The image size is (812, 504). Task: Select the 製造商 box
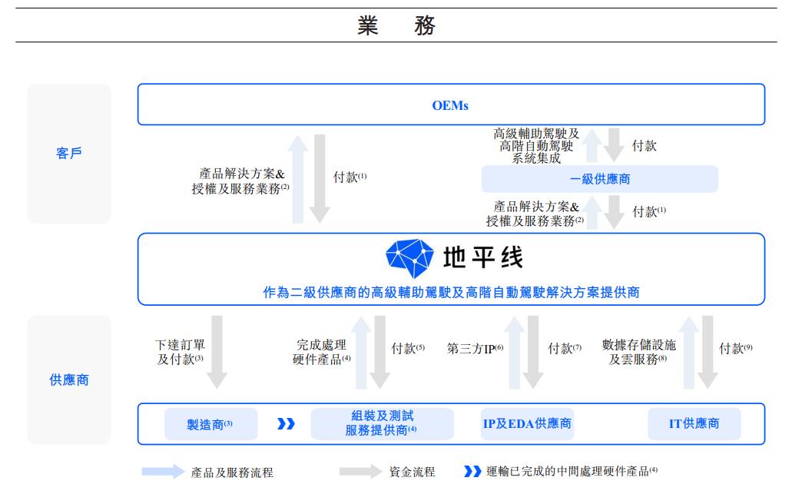[x=210, y=424]
